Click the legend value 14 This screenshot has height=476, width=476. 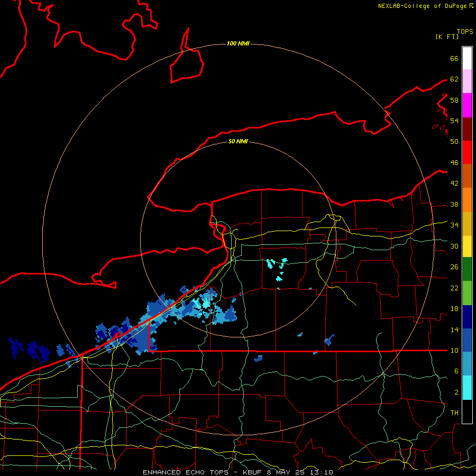(x=454, y=329)
